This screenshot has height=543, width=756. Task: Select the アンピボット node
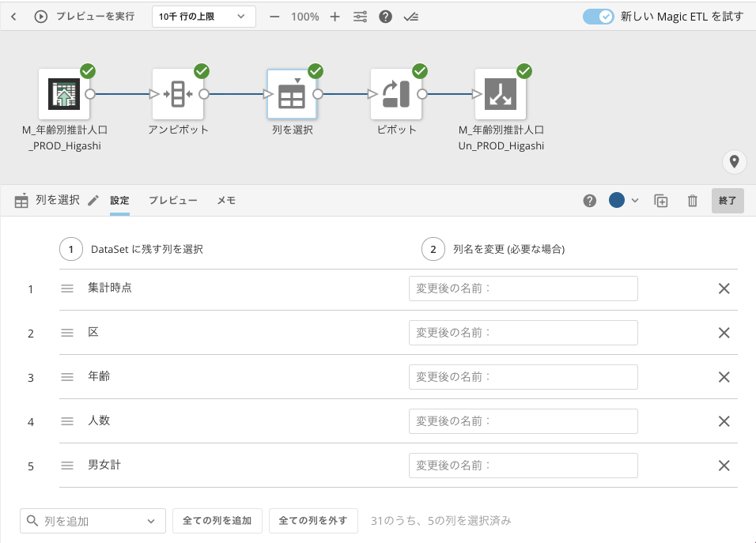point(178,94)
